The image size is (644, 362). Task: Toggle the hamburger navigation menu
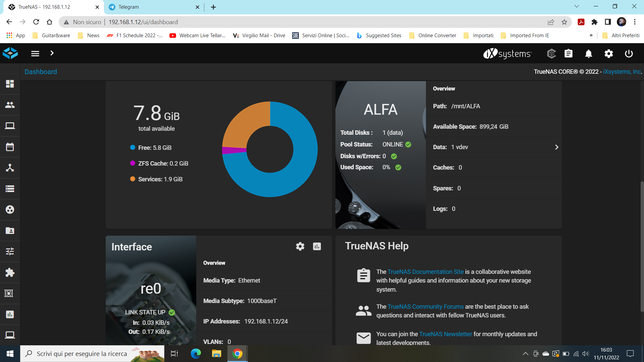coord(35,54)
